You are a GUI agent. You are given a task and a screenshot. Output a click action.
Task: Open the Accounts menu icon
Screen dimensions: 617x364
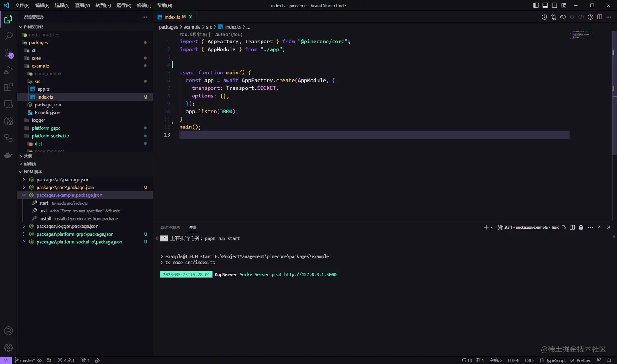tap(8, 331)
